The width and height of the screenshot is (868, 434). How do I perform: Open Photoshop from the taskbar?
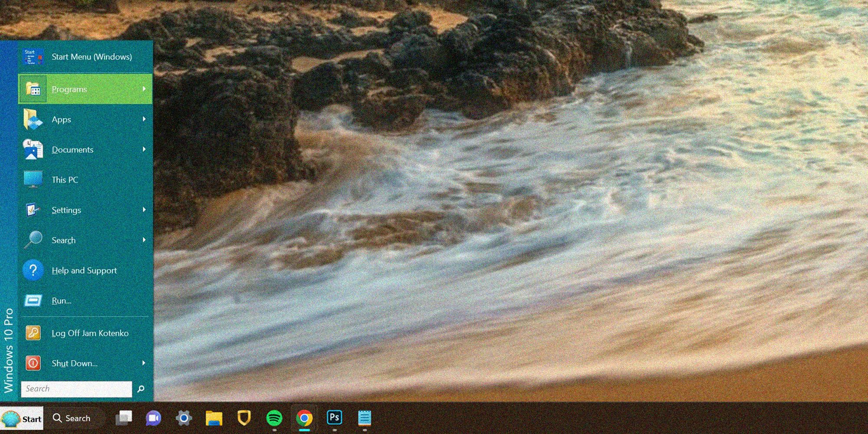[334, 418]
